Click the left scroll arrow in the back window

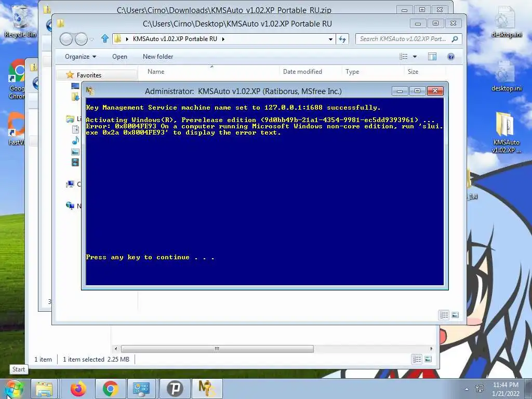pyautogui.click(x=116, y=349)
